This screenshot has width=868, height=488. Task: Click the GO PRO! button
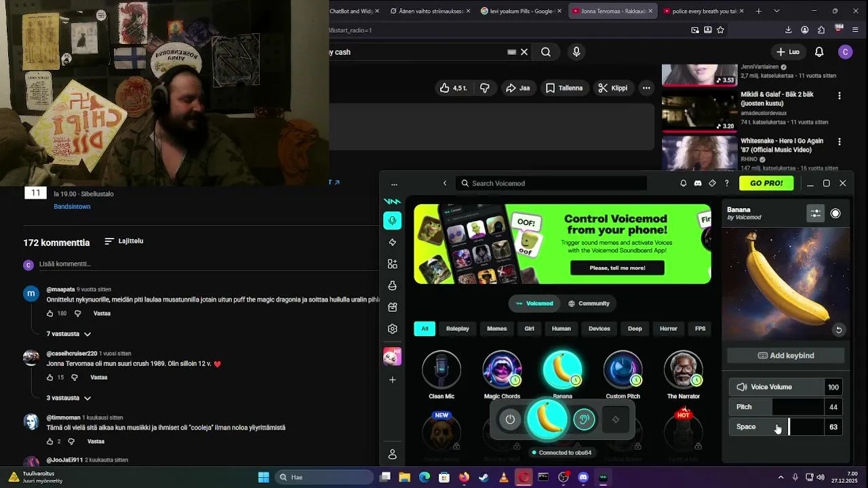(766, 183)
